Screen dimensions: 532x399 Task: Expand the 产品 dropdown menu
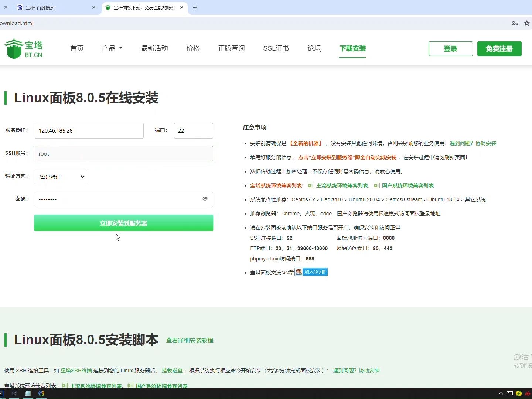pyautogui.click(x=112, y=48)
